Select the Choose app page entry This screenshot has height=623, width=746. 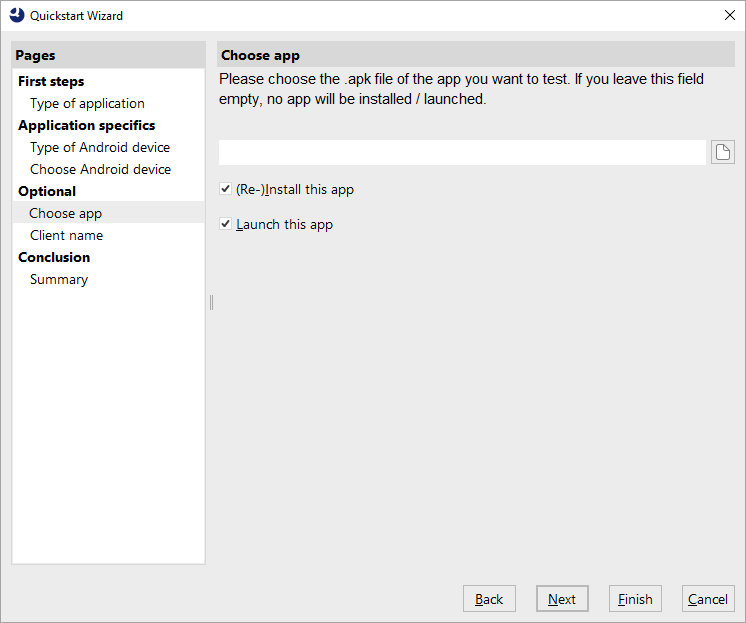(66, 213)
